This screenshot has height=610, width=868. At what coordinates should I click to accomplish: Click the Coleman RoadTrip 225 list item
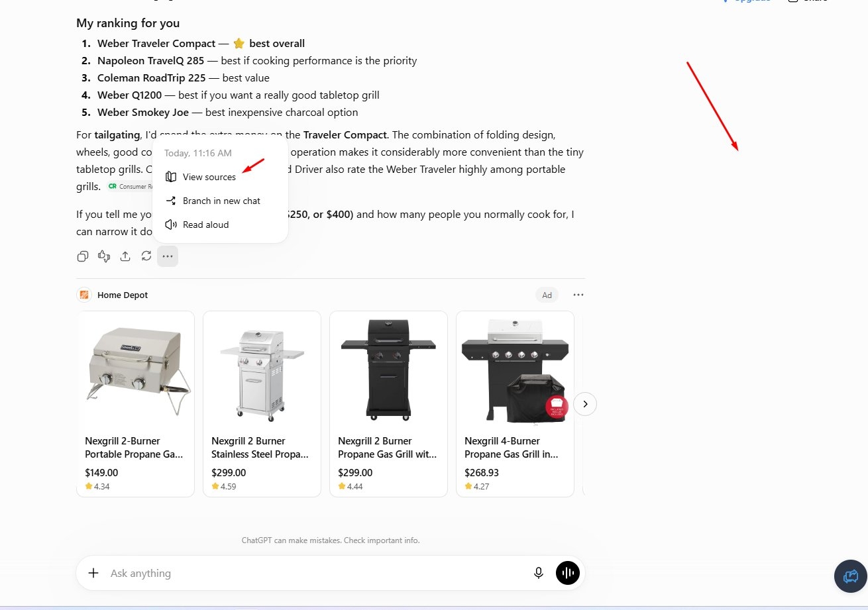click(x=184, y=78)
